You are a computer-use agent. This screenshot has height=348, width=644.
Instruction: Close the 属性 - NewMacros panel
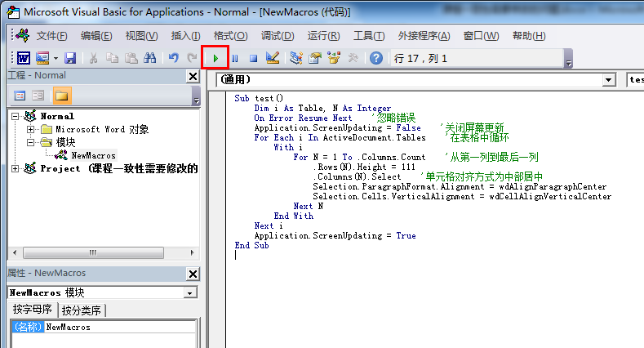click(193, 274)
